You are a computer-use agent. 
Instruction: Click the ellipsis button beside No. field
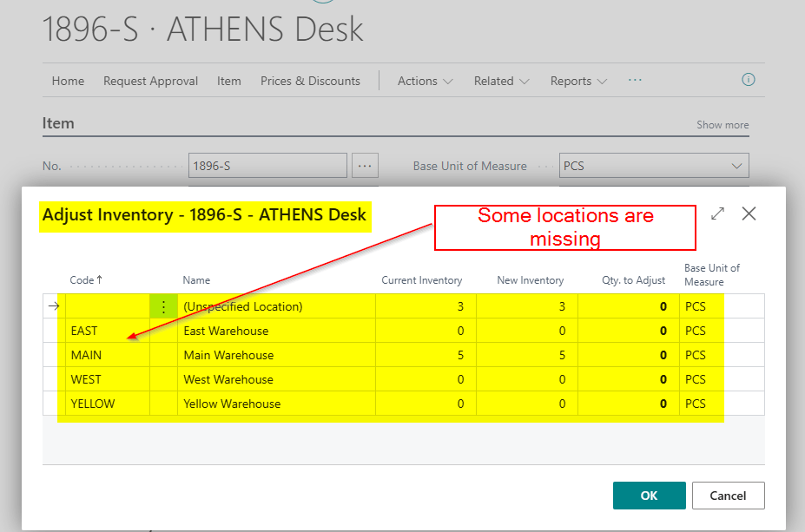[x=365, y=166]
